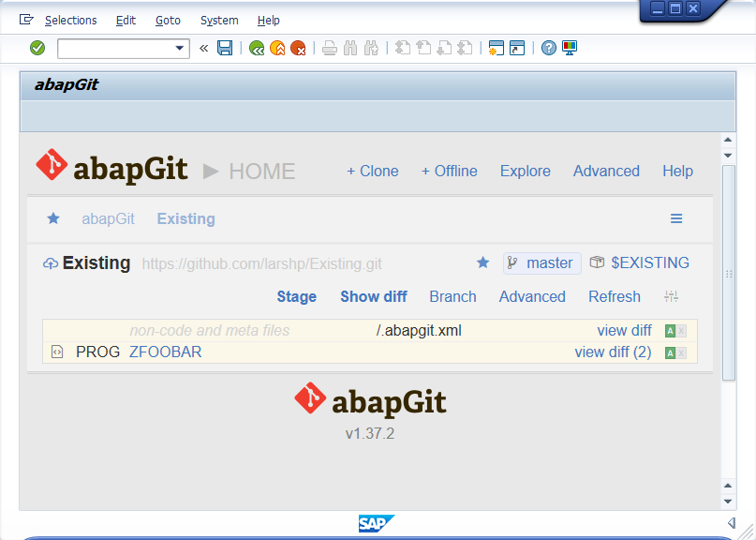The height and width of the screenshot is (540, 756).
Task: Click the /.abapgit.xml file name
Action: (x=419, y=331)
